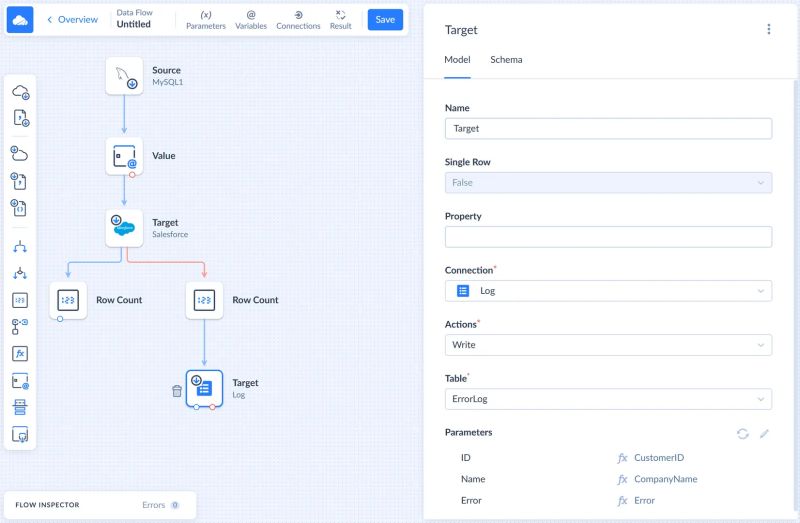Delete the Log Target node via trash icon
Screen dimensions: 800x523
point(177,391)
